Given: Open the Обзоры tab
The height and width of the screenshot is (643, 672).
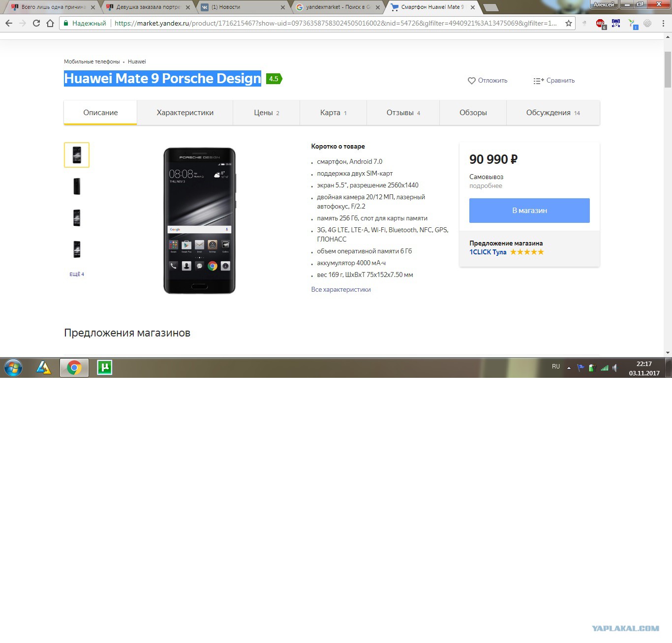Looking at the screenshot, I should [473, 113].
